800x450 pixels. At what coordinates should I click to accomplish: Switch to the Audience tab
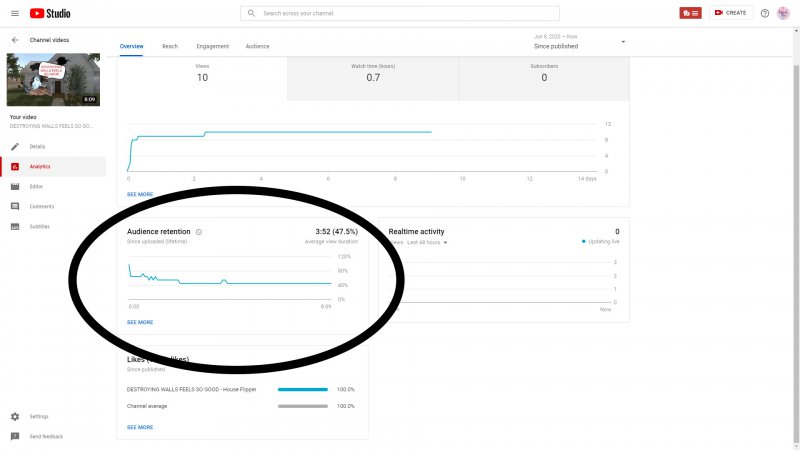[x=257, y=46]
